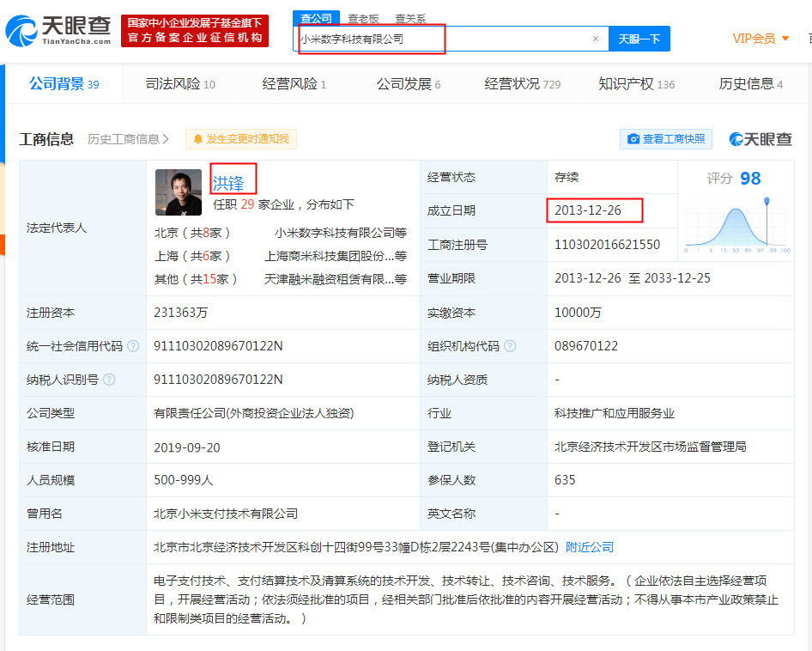This screenshot has width=812, height=651.
Task: Open legal representative 洪锋's profile link
Action: tap(227, 183)
